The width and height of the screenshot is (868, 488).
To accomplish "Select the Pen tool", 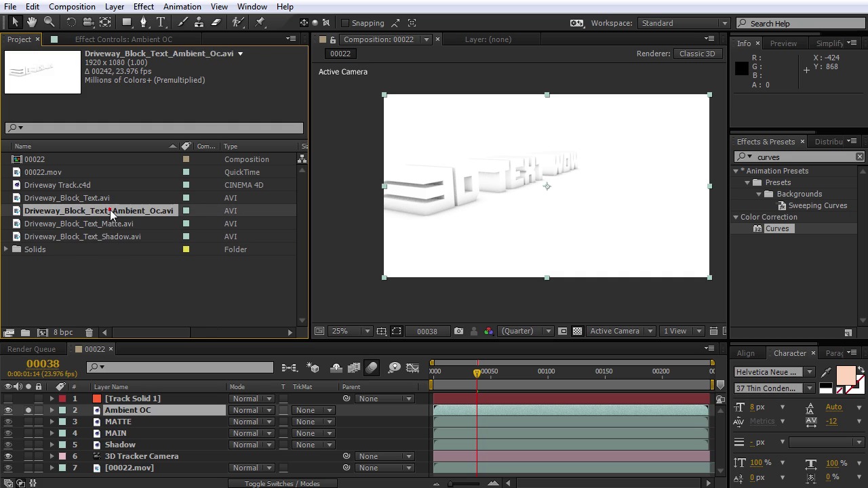I will [x=143, y=22].
